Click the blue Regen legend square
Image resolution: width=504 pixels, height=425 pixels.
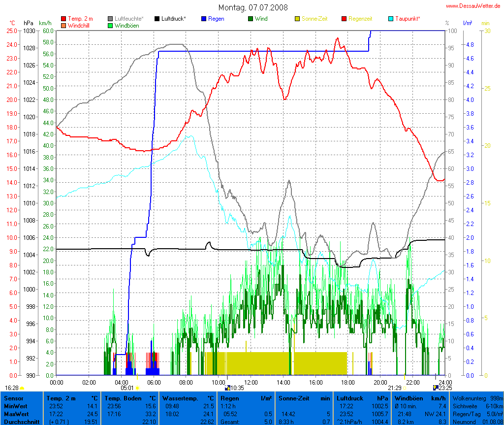(204, 19)
